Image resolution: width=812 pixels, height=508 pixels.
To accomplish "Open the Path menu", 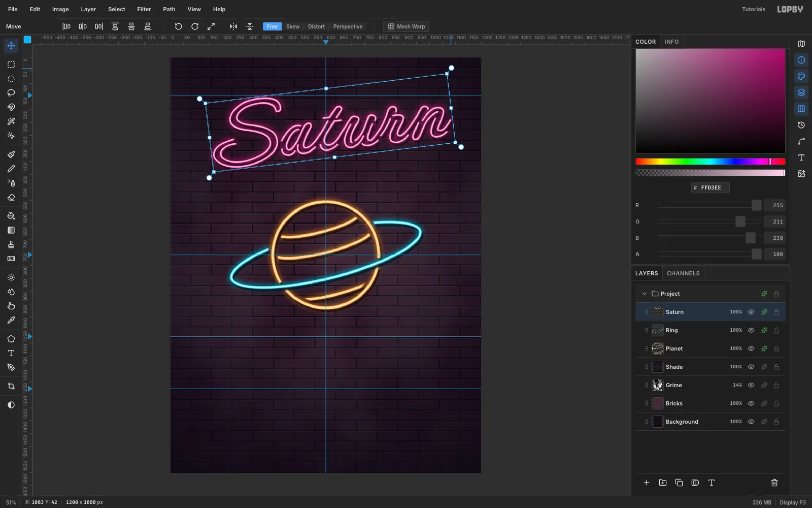I will [x=169, y=9].
